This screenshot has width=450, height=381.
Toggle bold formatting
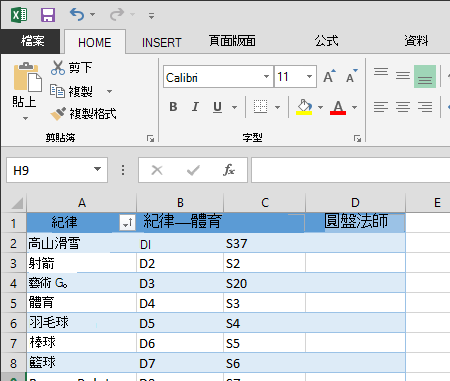(173, 107)
